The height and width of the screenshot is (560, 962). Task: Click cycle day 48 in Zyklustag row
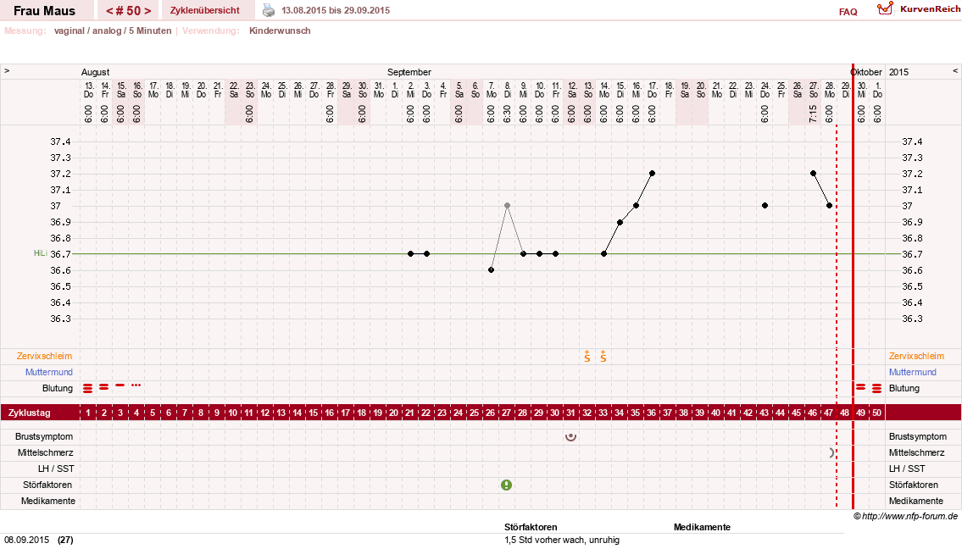(844, 413)
